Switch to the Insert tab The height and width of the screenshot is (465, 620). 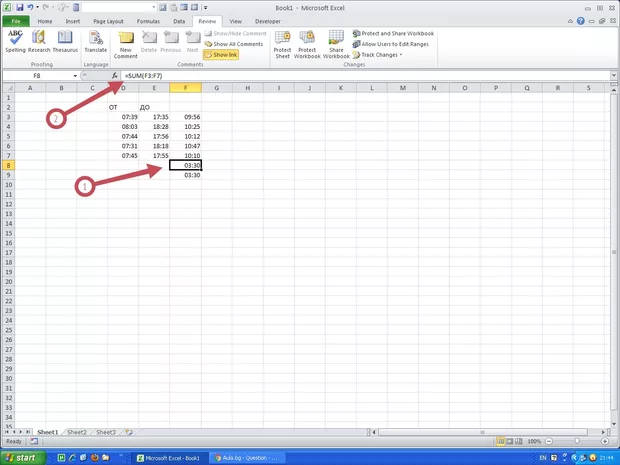point(73,21)
